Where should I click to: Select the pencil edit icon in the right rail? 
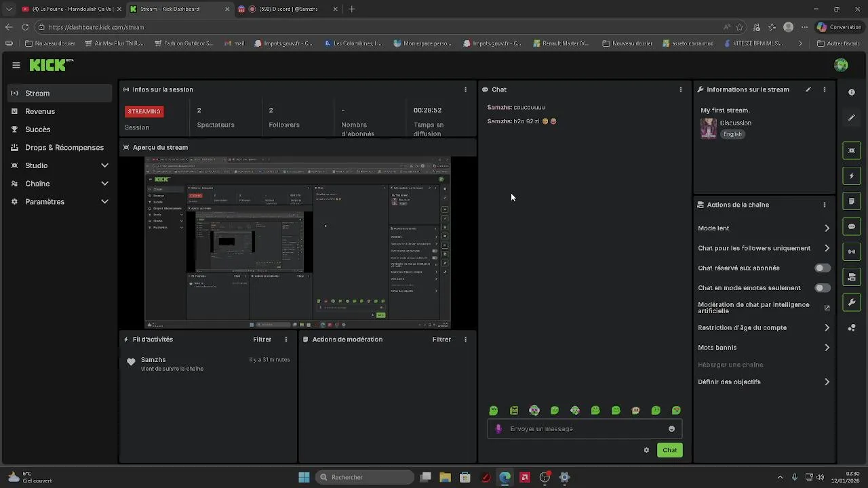coord(852,118)
